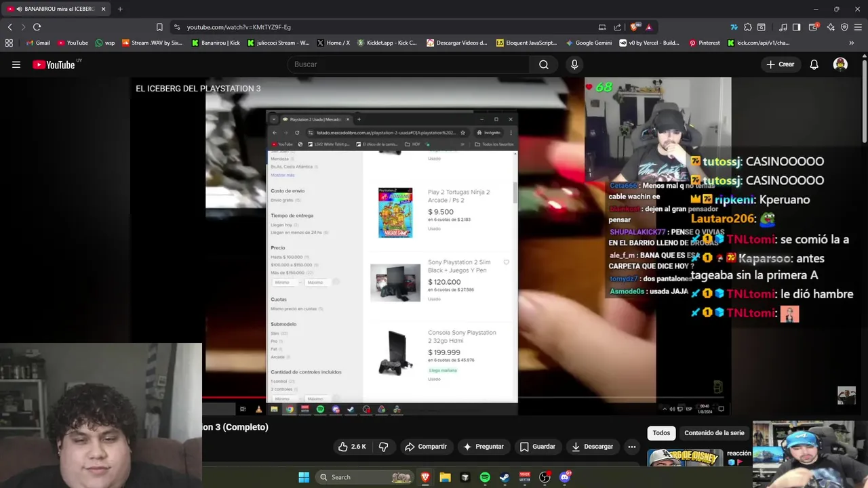This screenshot has width=868, height=488.
Task: Click the Preguntar ask button
Action: click(x=484, y=447)
